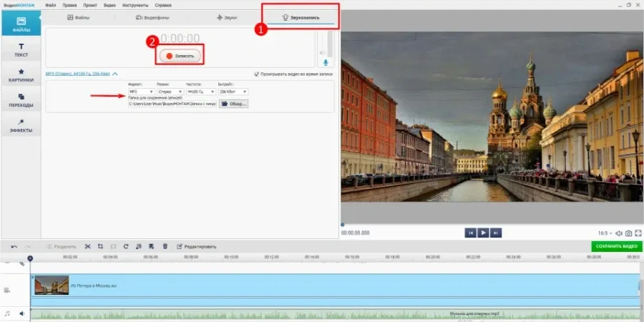Click the preview volume speaker icon
This screenshot has width=644, height=322.
pyautogui.click(x=619, y=233)
